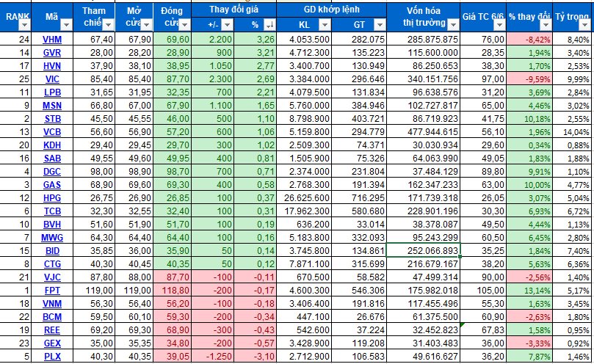Open the VIC stock link
Viewport: 594px width, 364px height.
click(52, 79)
